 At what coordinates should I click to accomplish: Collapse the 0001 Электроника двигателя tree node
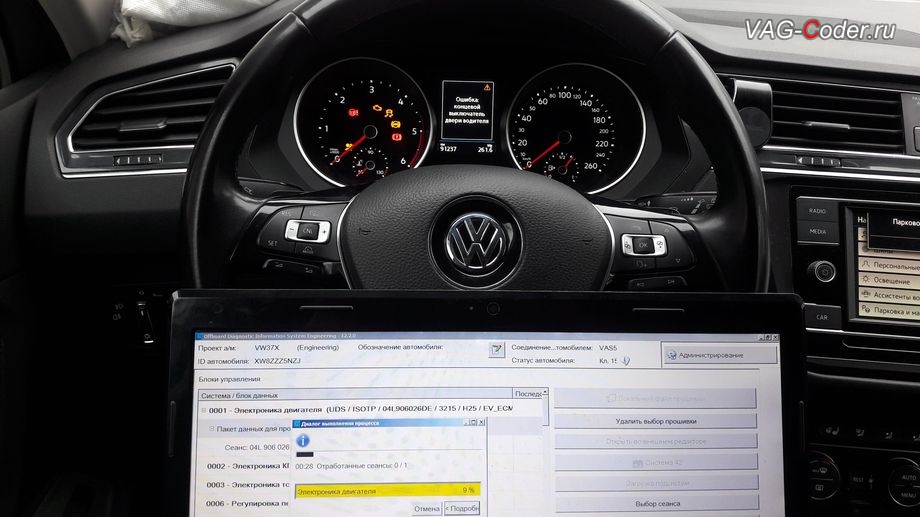(204, 410)
